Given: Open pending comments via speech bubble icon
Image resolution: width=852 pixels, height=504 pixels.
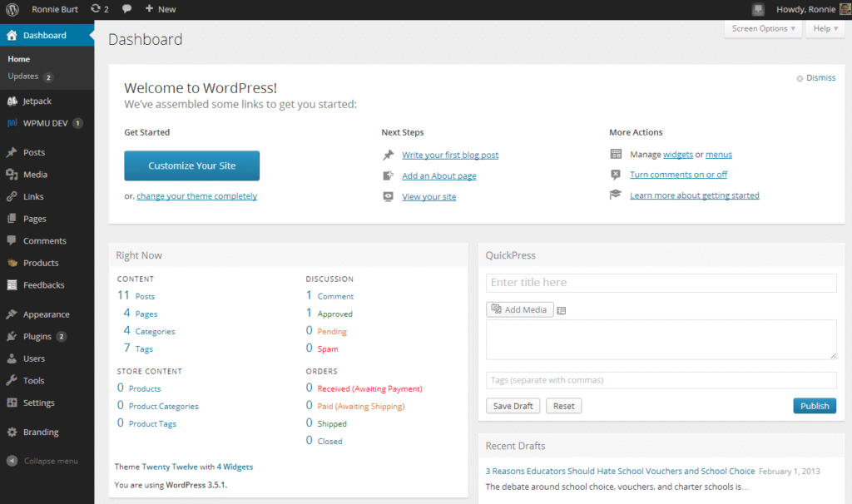Looking at the screenshot, I should pyautogui.click(x=125, y=9).
